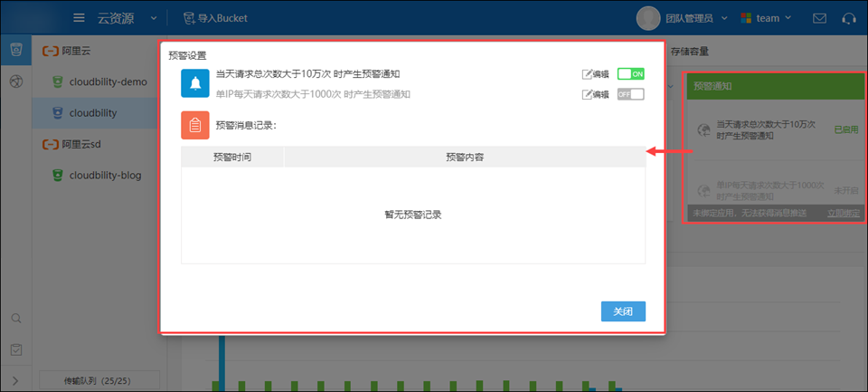Open the team switcher dropdown
Screen dimensions: 868x392
click(x=766, y=18)
